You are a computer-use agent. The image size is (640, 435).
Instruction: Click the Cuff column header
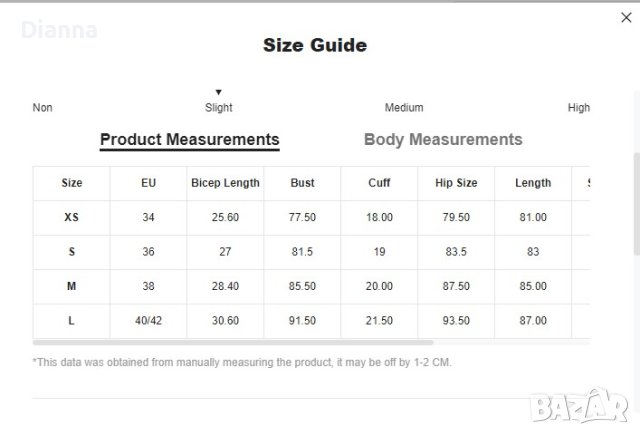379,183
